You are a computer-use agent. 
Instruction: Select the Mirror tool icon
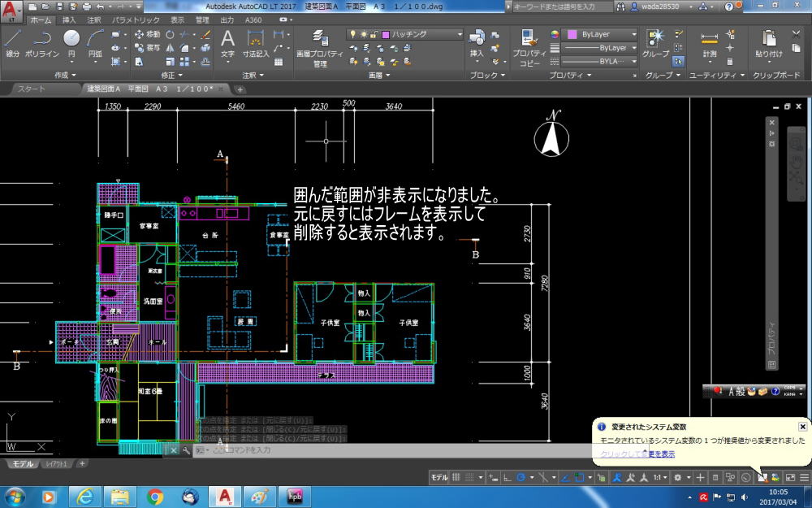170,48
